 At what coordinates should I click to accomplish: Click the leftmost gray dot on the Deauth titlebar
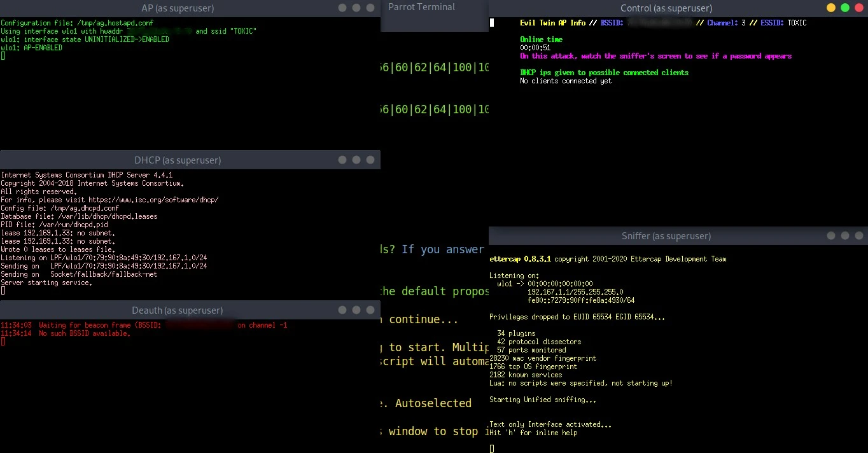point(342,310)
